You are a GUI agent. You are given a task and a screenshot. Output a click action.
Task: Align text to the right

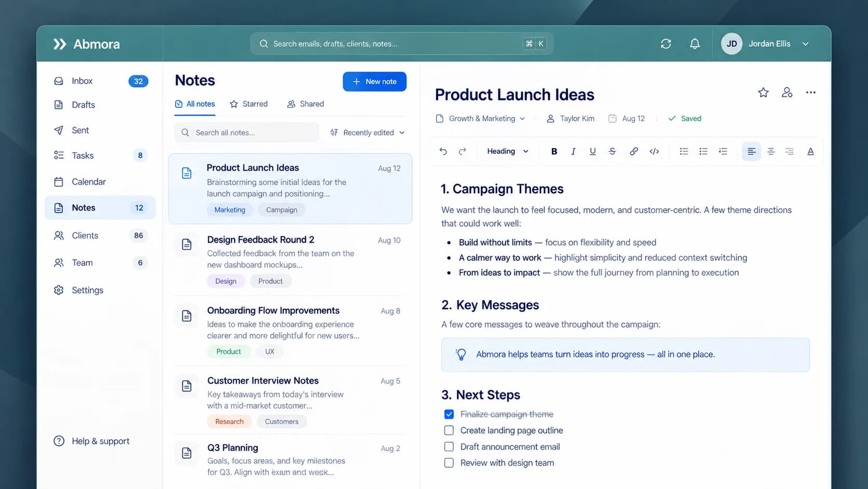tap(790, 151)
